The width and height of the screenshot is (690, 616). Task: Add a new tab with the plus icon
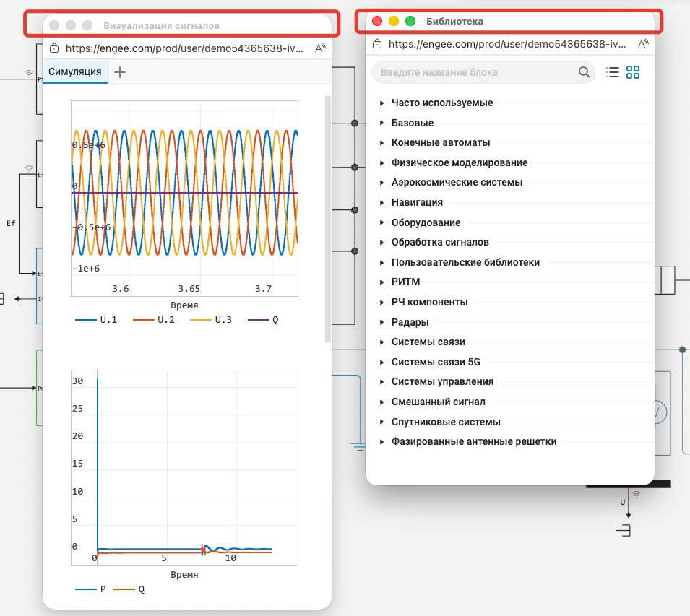click(x=120, y=72)
